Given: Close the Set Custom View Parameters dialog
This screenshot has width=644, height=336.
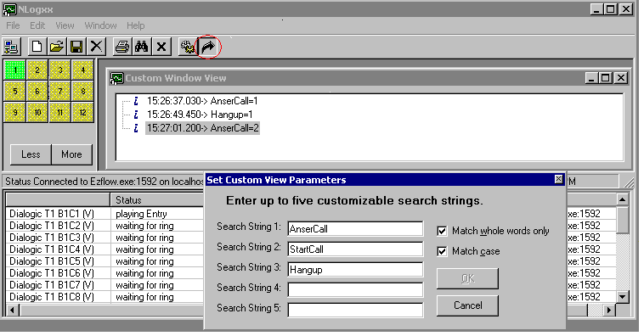Looking at the screenshot, I should 558,179.
